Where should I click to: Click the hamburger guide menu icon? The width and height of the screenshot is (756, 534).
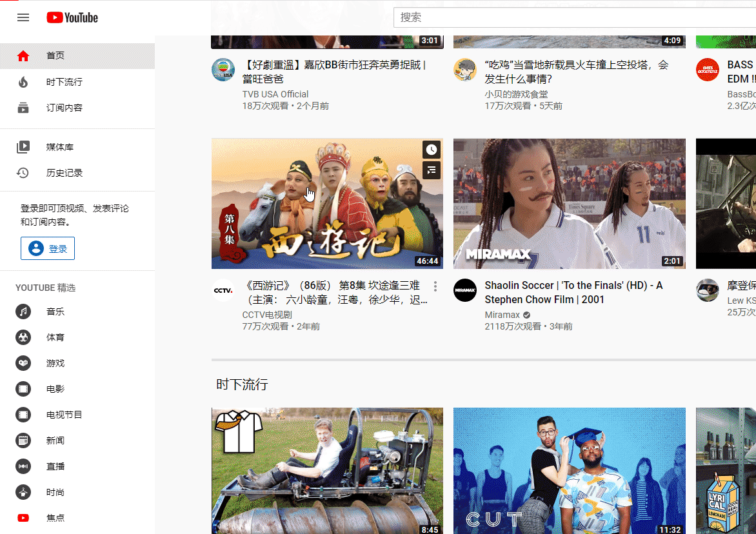[x=23, y=17]
